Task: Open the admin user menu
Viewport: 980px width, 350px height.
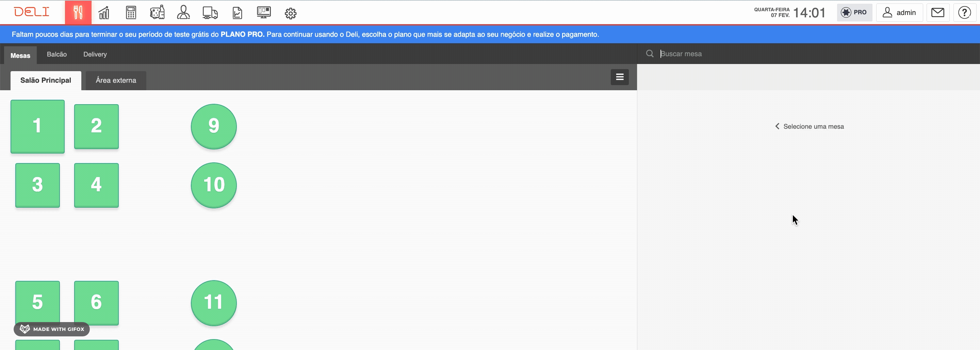Action: click(x=899, y=13)
